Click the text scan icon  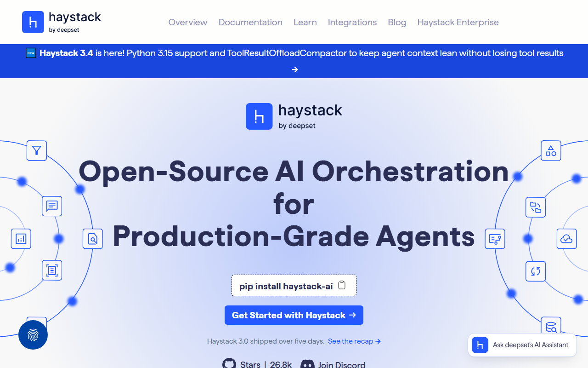(52, 270)
